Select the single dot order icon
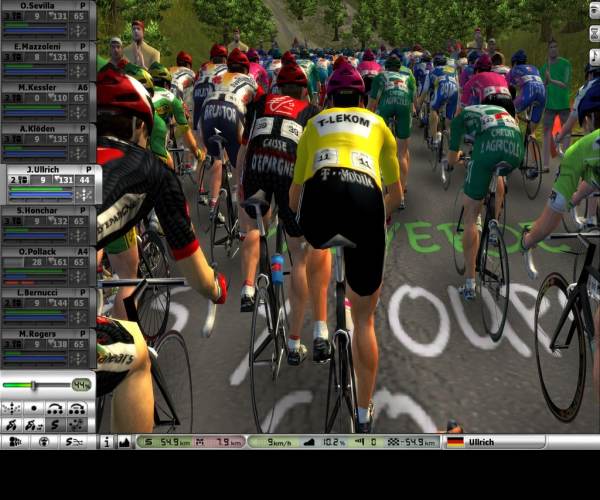This screenshot has height=500, width=600. click(34, 409)
